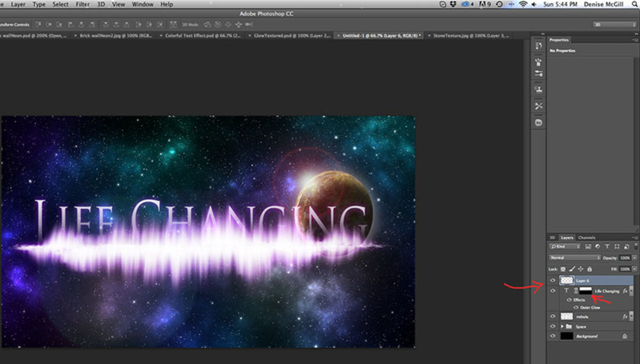The height and width of the screenshot is (364, 640).
Task: Open the Filter menu in the menu bar
Action: [82, 4]
